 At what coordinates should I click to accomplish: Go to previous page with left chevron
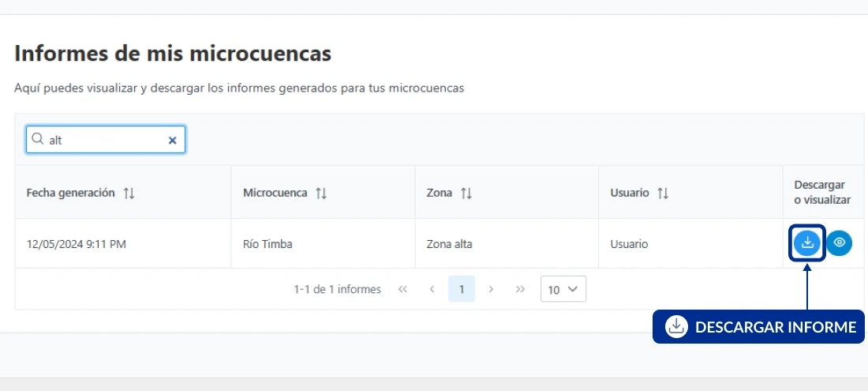click(432, 289)
